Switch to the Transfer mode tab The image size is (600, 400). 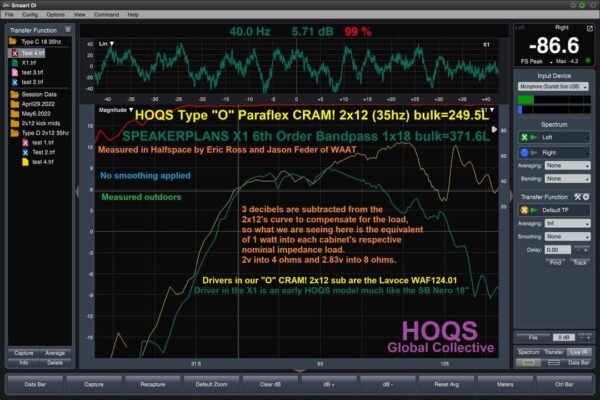pos(554,352)
